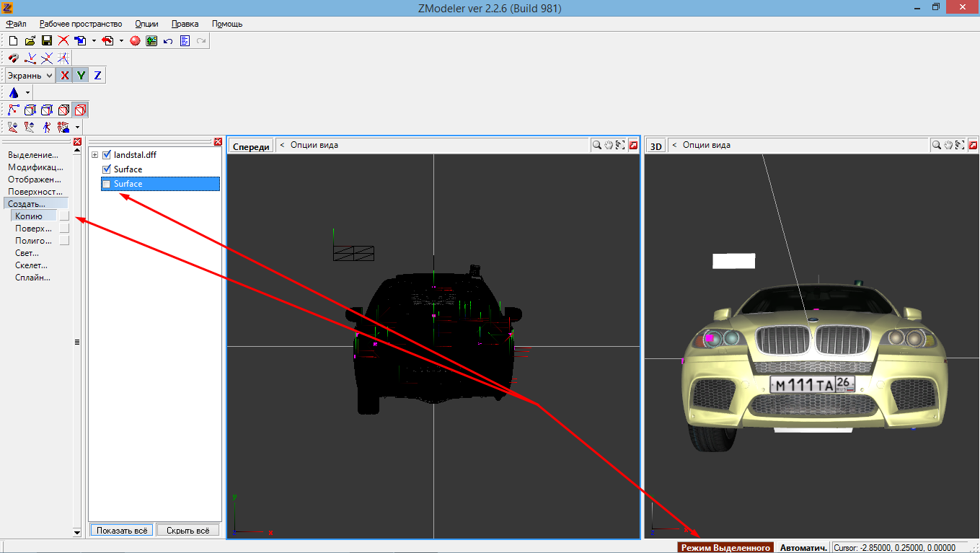Uncheck the landstal.dff visibility checkbox
The width and height of the screenshot is (980, 553).
[x=107, y=154]
